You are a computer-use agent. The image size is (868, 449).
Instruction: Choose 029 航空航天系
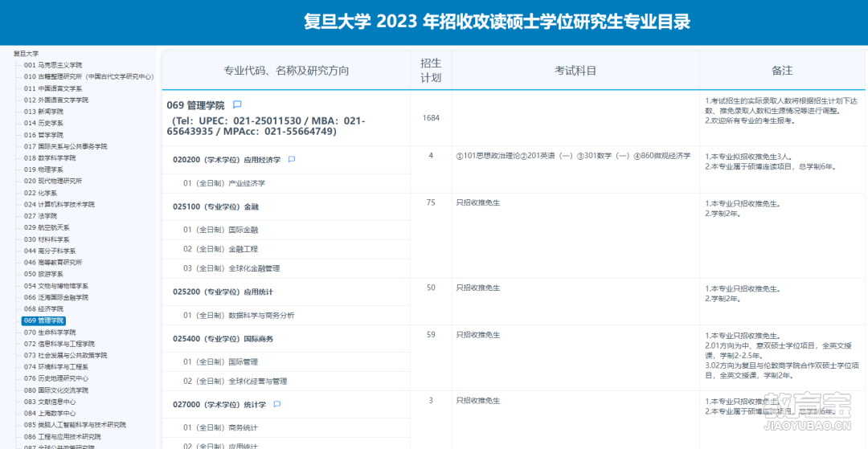click(x=47, y=228)
